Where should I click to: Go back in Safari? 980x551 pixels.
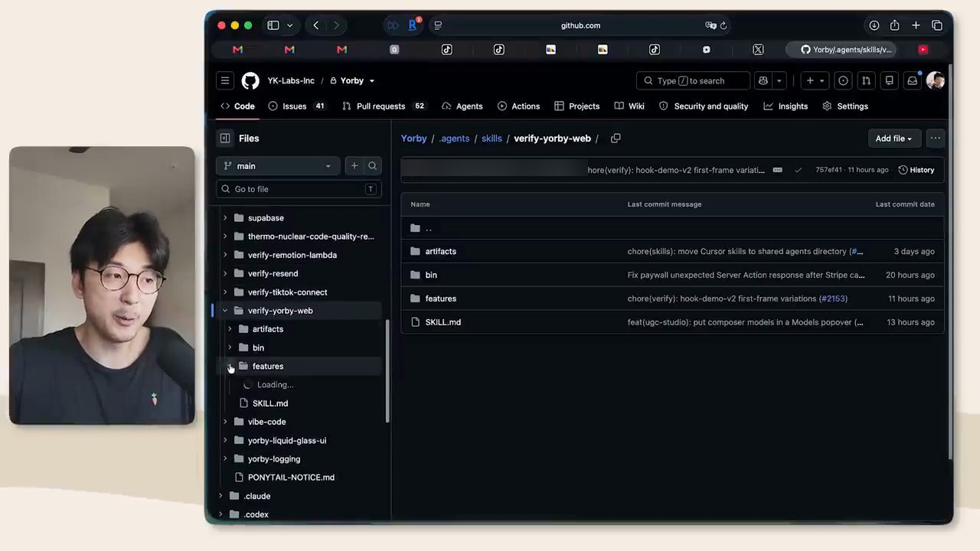click(x=316, y=25)
